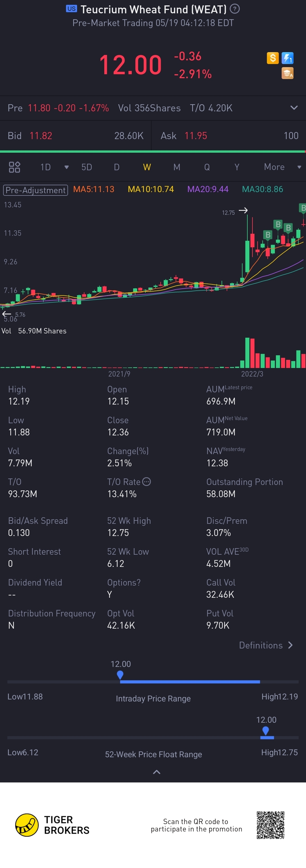306x868 pixels.
Task: Tap the 5.76 low price arrow marker
Action: pyautogui.click(x=7, y=314)
